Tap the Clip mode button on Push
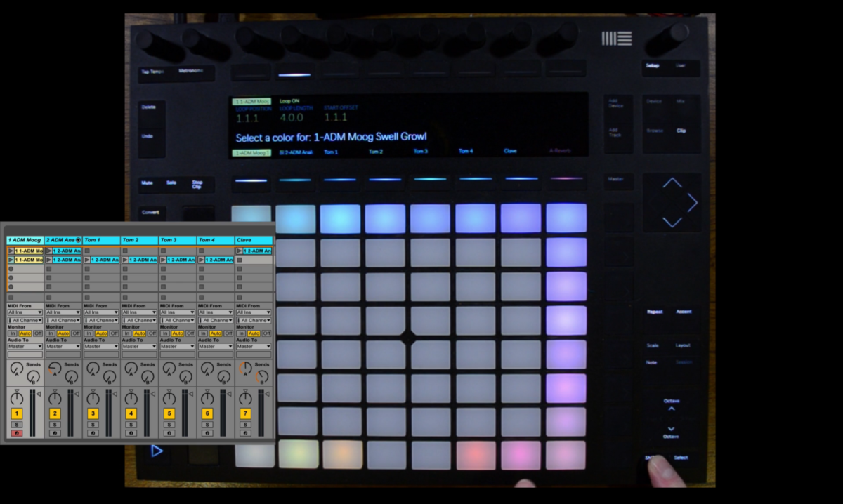843x504 pixels. tap(681, 131)
